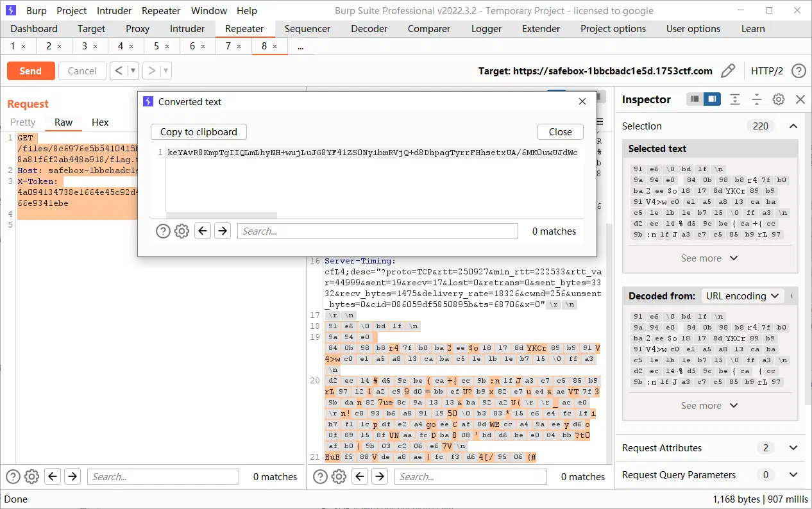
Task: Click help icon below Response pane
Action: (x=320, y=476)
